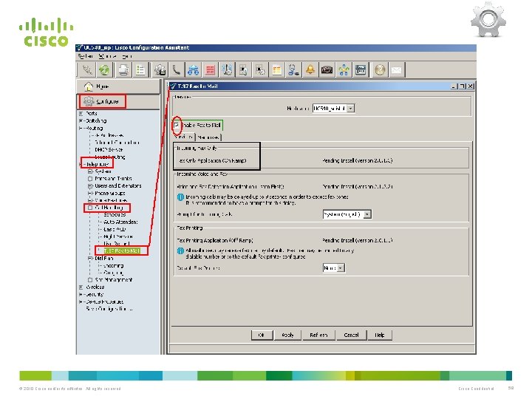
Task: Click the dark device panel toolbar icon
Action: [361, 70]
